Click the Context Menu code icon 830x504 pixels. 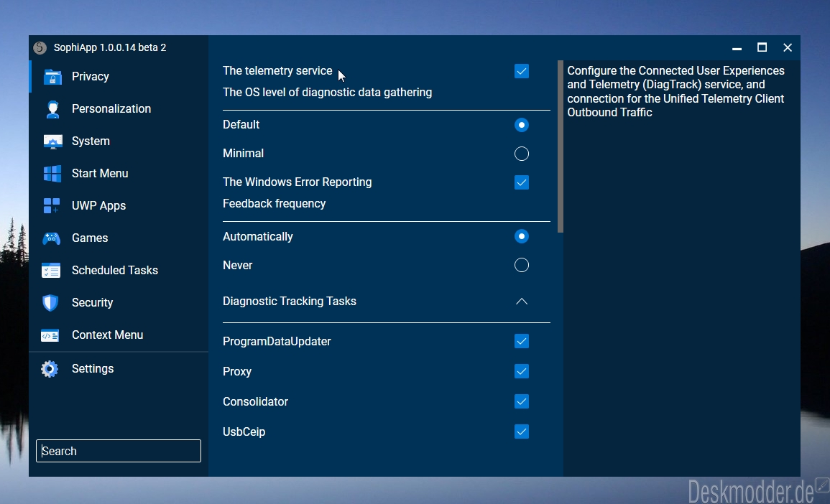coord(50,335)
